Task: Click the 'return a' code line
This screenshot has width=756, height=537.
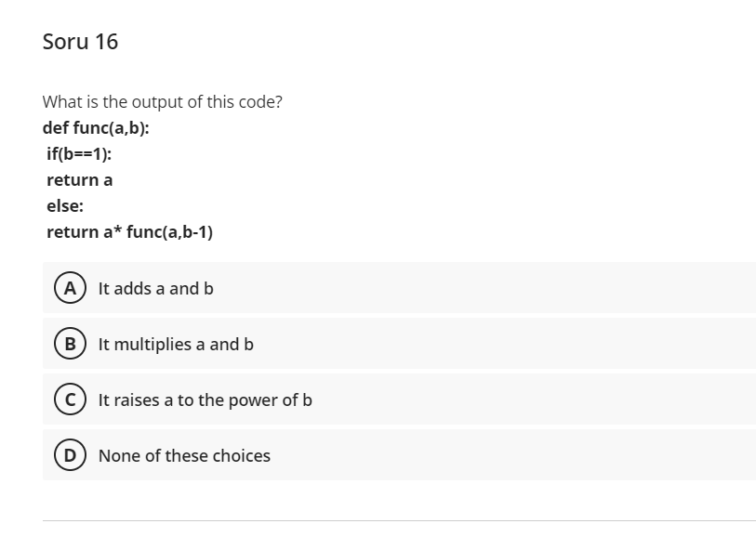Action: point(80,180)
